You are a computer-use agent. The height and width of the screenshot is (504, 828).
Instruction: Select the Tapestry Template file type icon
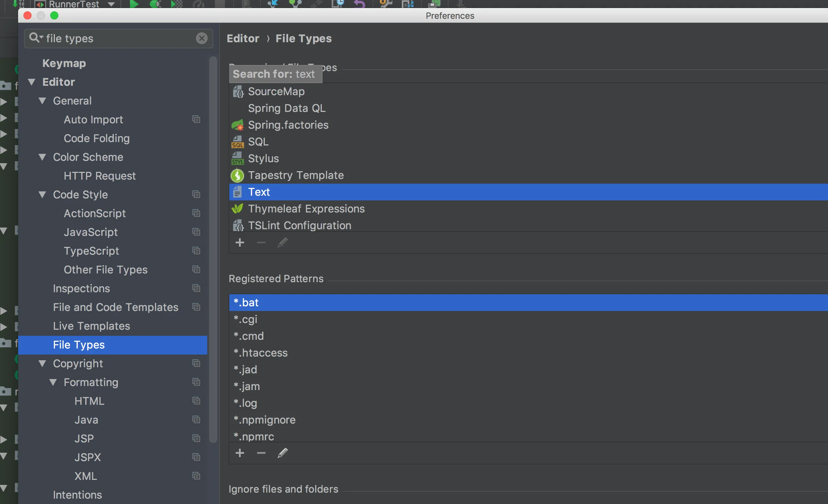click(x=237, y=175)
